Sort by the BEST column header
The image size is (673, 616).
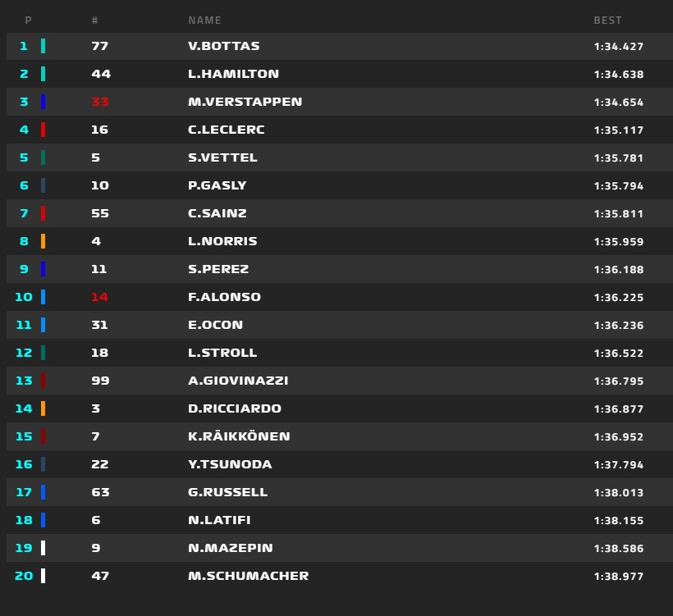[607, 21]
